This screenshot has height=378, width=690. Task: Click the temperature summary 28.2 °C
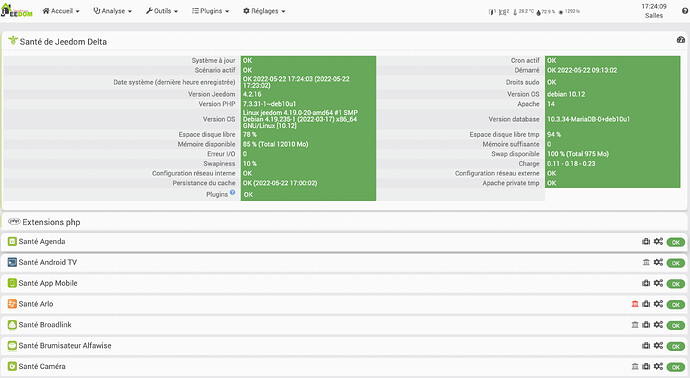(x=524, y=12)
